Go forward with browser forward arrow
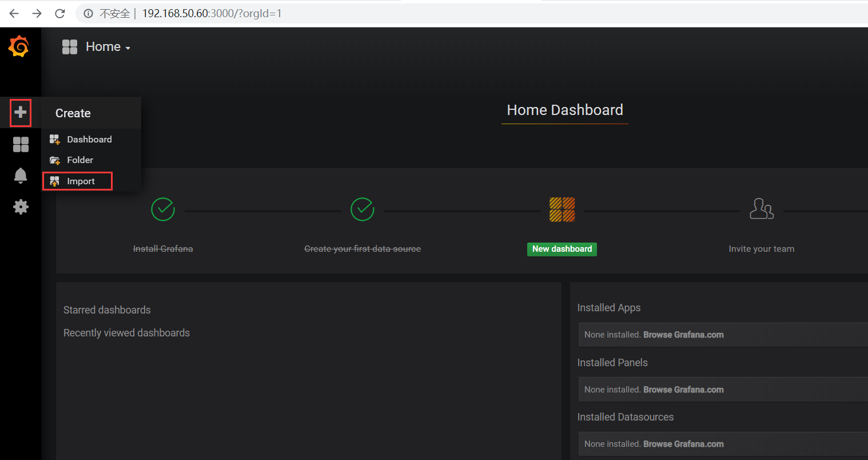Image resolution: width=868 pixels, height=460 pixels. (37, 13)
